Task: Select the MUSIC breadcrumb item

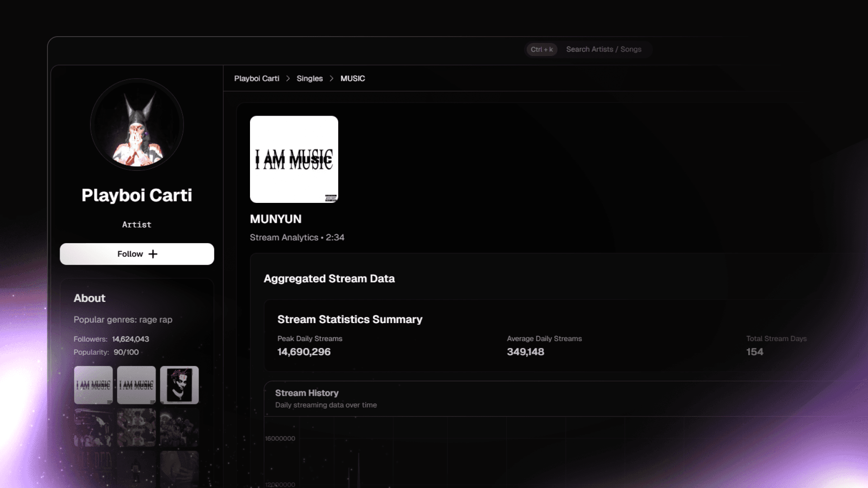Action: click(352, 79)
